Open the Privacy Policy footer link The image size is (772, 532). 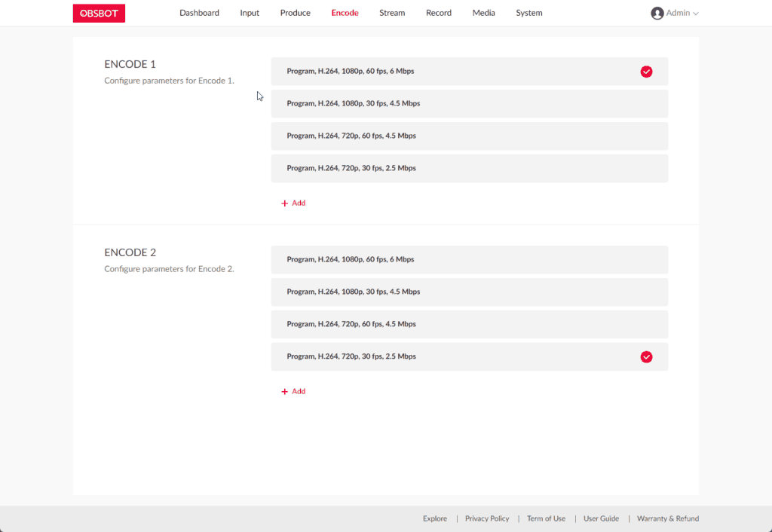pyautogui.click(x=487, y=518)
